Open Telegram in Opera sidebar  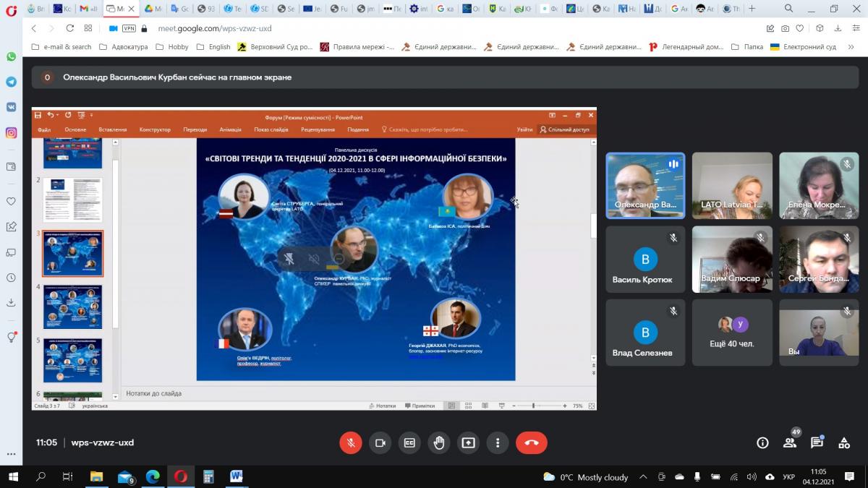(11, 82)
